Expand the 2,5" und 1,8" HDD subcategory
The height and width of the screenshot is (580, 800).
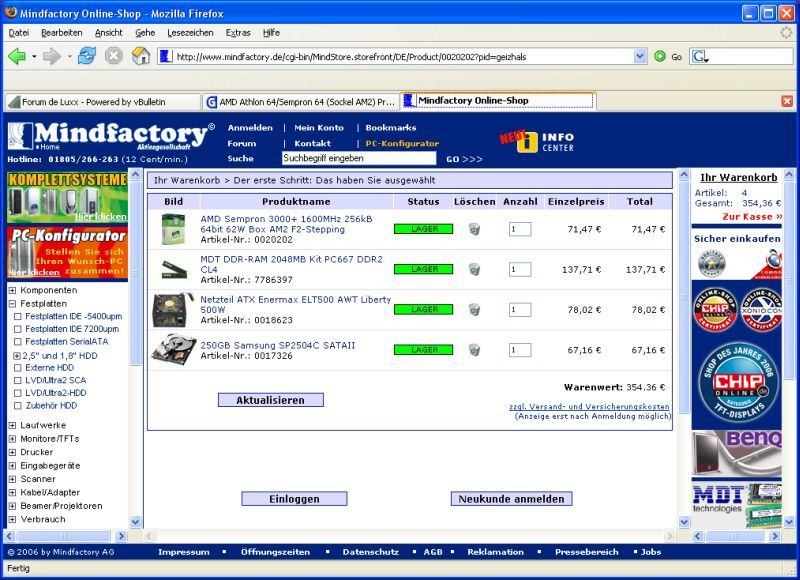click(x=17, y=356)
